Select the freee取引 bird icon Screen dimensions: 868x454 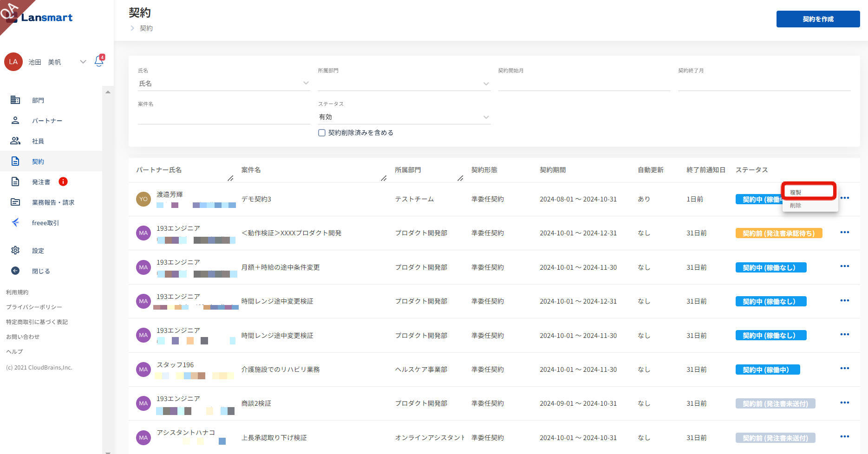[x=15, y=222]
